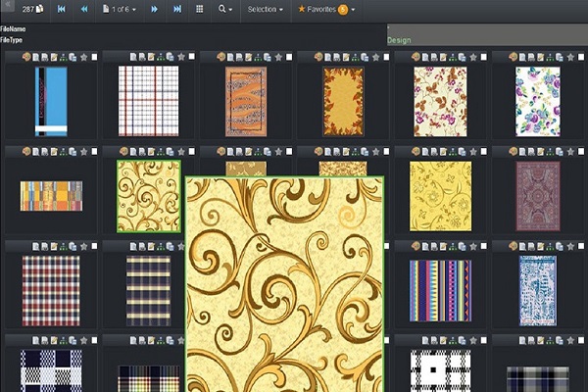This screenshot has width=588, height=392.
Task: Open the maroon oriental rug thumbnail
Action: pos(538,196)
